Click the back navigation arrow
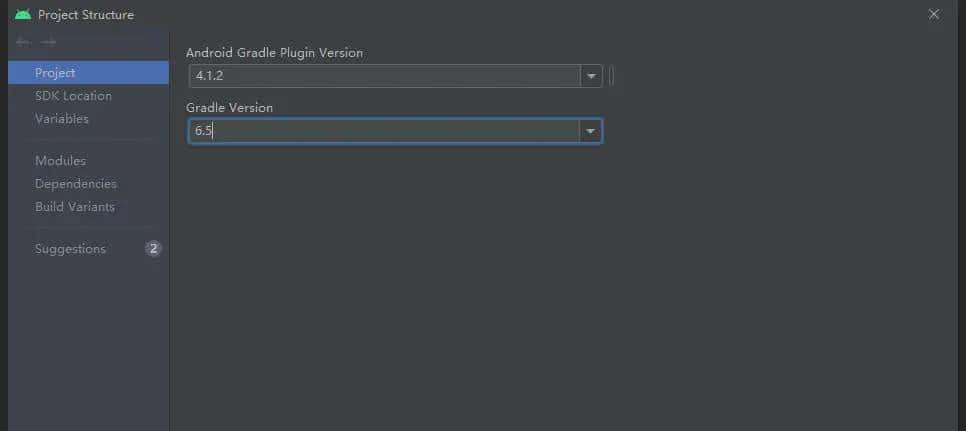Screen dimensions: 966x431 click(23, 42)
